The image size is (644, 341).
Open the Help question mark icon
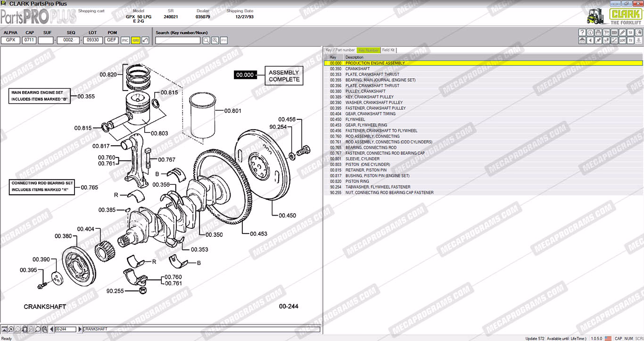click(x=582, y=33)
